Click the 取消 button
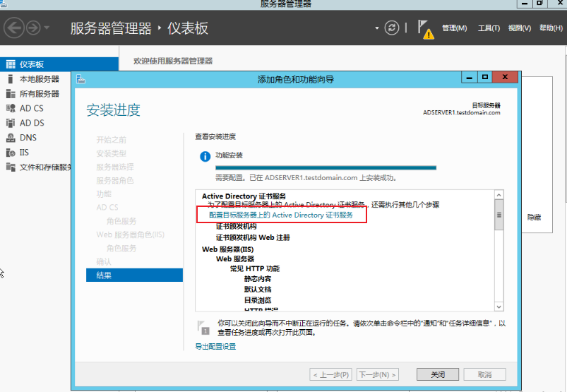This screenshot has width=567, height=392. (x=484, y=374)
